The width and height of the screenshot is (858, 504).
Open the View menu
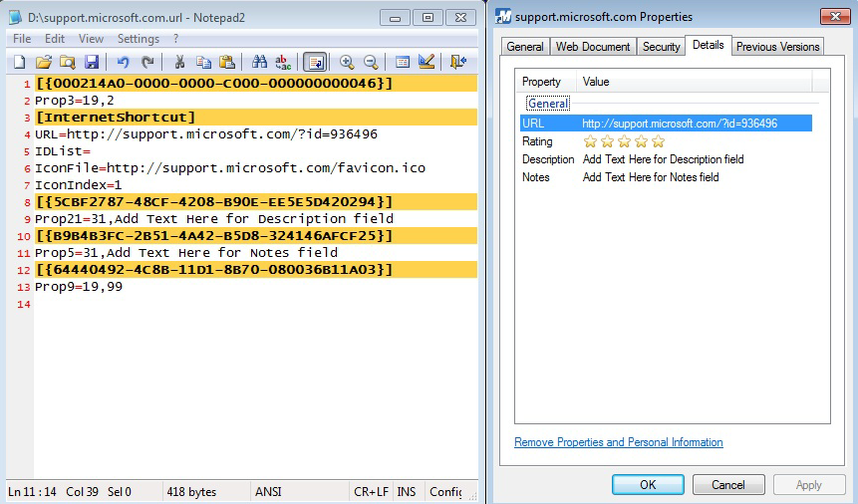coord(91,39)
